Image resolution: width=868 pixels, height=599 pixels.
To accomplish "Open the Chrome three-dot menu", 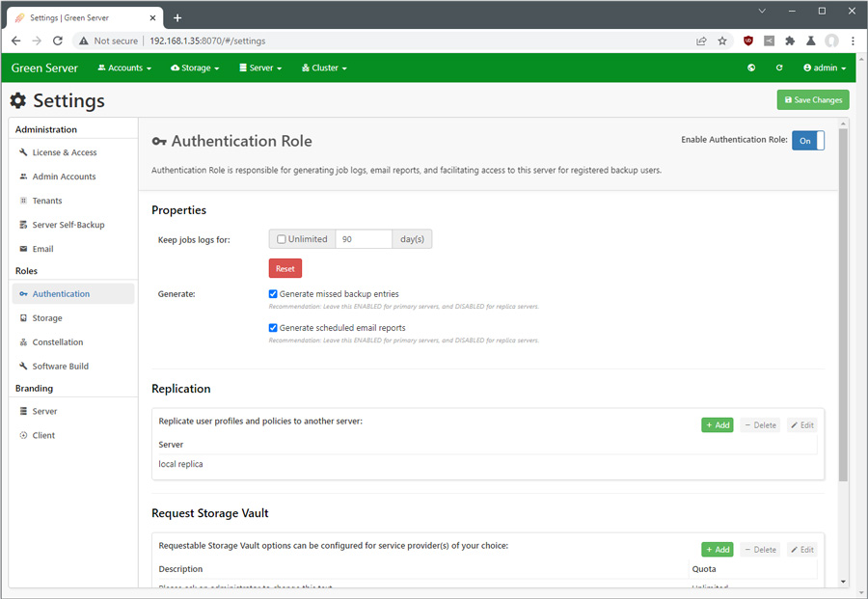I will click(853, 41).
